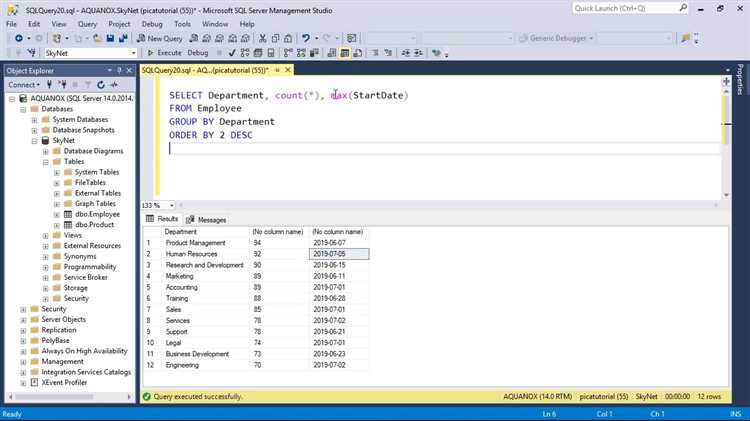Collapse the Tables folder node
Screen dimensions: 750x421
[x=45, y=161]
